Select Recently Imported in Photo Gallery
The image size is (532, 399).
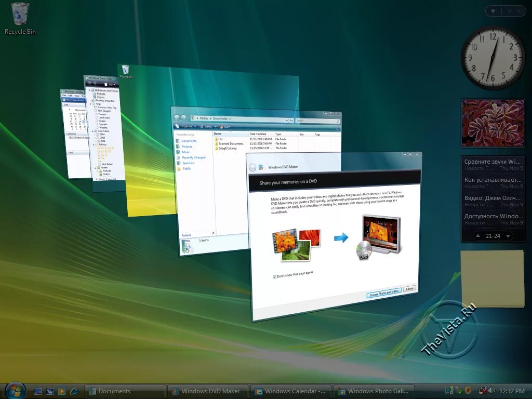[x=103, y=101]
